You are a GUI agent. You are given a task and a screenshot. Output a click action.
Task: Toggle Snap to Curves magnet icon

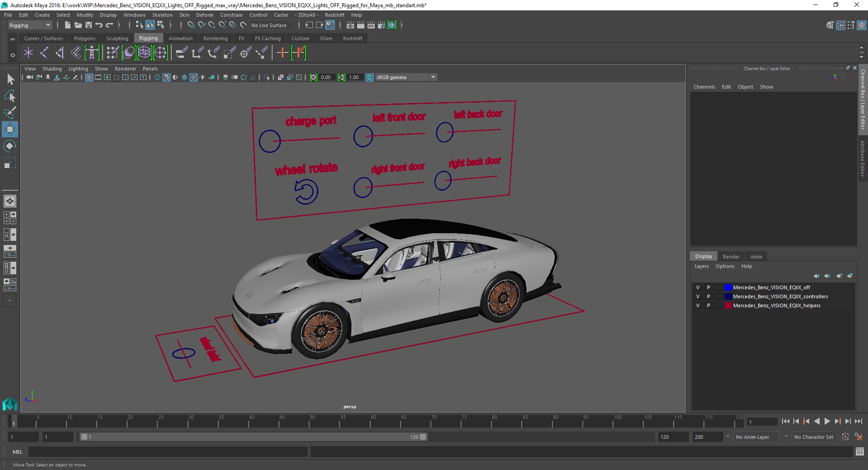pos(201,25)
